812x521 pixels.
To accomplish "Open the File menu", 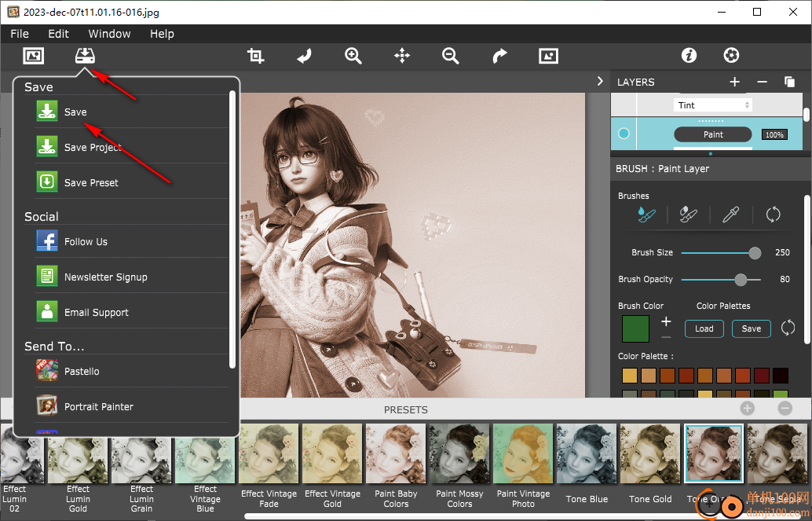I will (x=20, y=34).
